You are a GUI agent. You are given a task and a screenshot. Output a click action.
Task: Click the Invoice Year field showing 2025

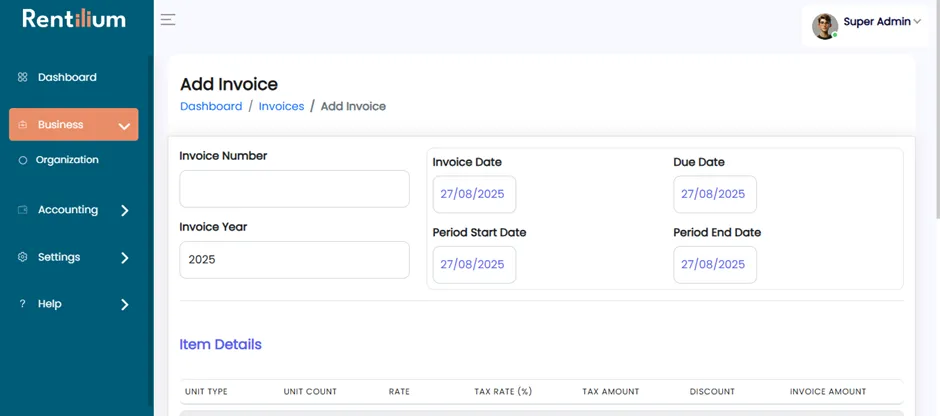pos(294,260)
